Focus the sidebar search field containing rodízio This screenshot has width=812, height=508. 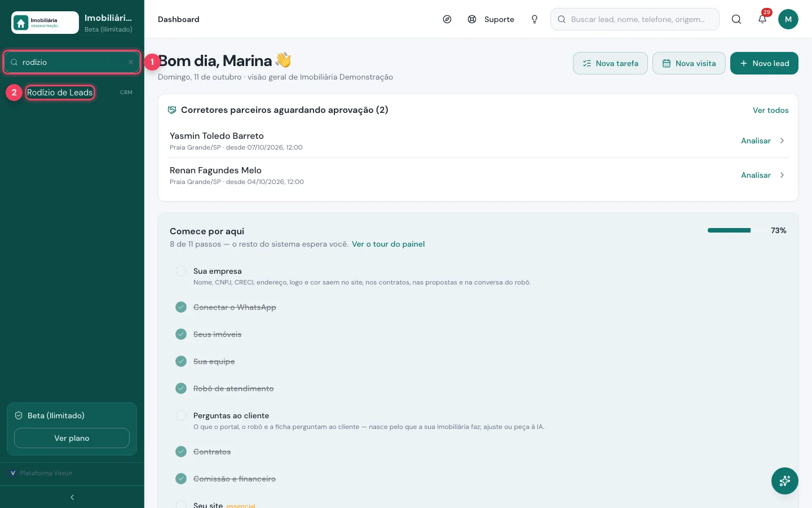(72, 62)
